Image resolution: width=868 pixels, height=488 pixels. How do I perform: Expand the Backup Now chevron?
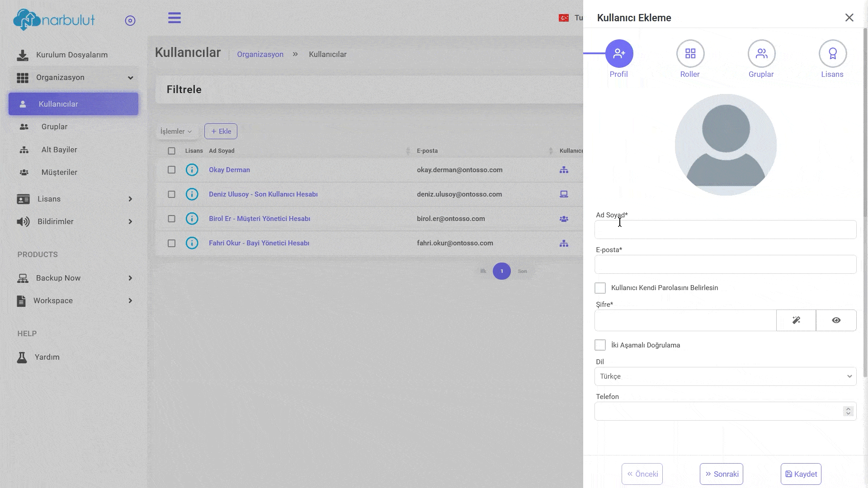click(130, 278)
